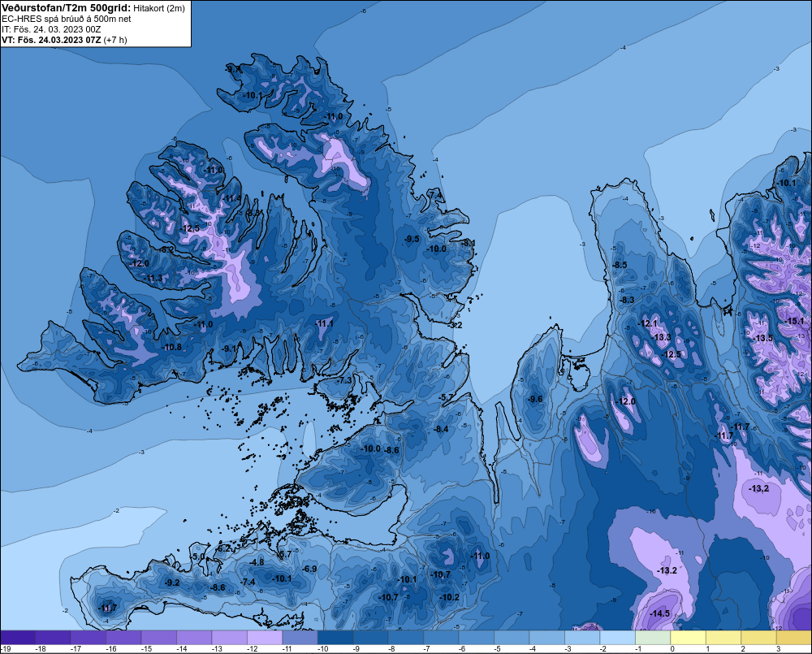Click the '-14.5' temperature value

click(659, 613)
